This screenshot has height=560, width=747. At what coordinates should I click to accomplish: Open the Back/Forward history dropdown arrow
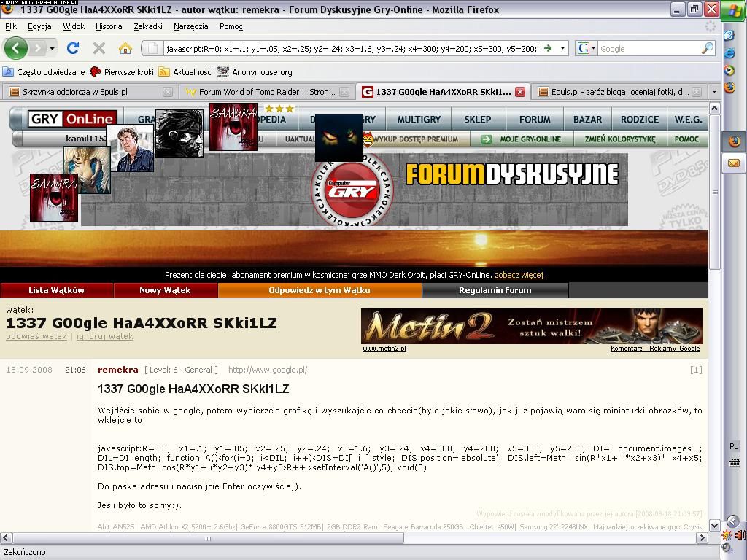click(x=53, y=49)
